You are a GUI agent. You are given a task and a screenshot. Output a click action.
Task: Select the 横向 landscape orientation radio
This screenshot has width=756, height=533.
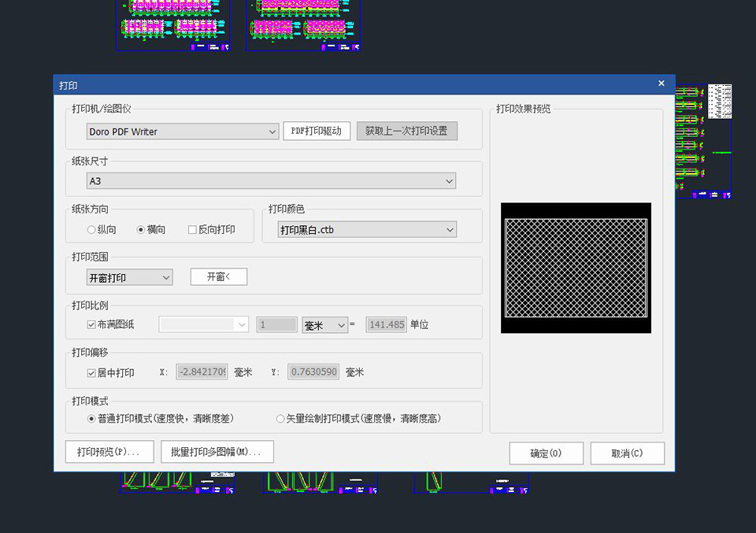(142, 230)
